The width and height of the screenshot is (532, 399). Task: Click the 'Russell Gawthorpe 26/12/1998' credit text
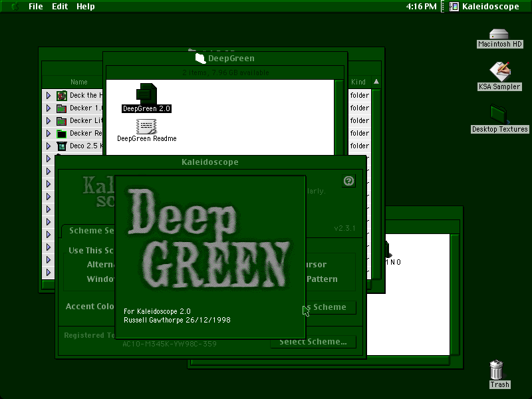click(177, 321)
